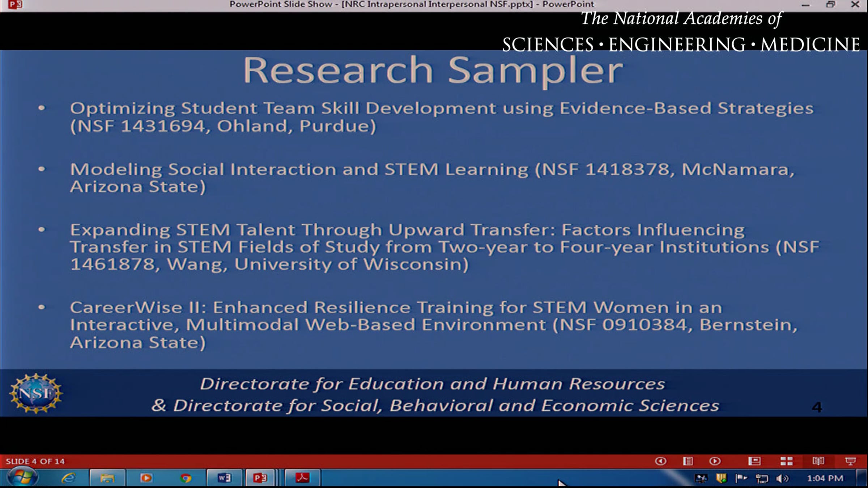
Task: Click the Action Center flag icon
Action: coord(741,479)
